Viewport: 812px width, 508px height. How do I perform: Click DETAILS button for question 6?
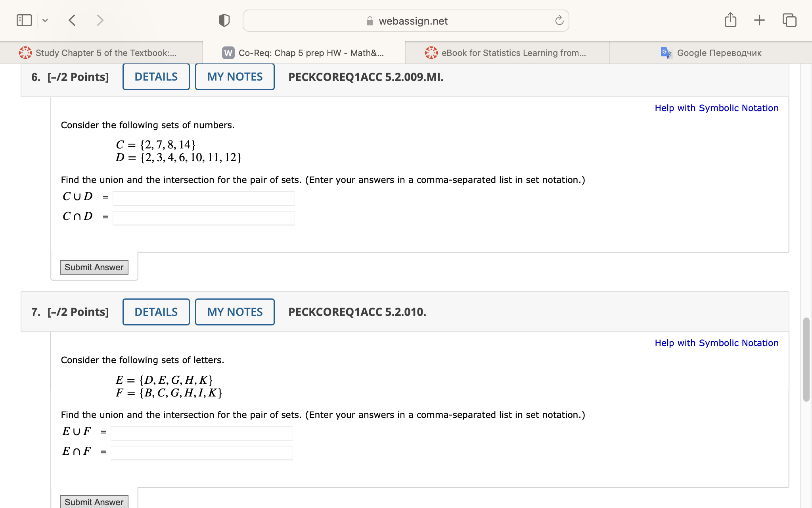coord(156,77)
